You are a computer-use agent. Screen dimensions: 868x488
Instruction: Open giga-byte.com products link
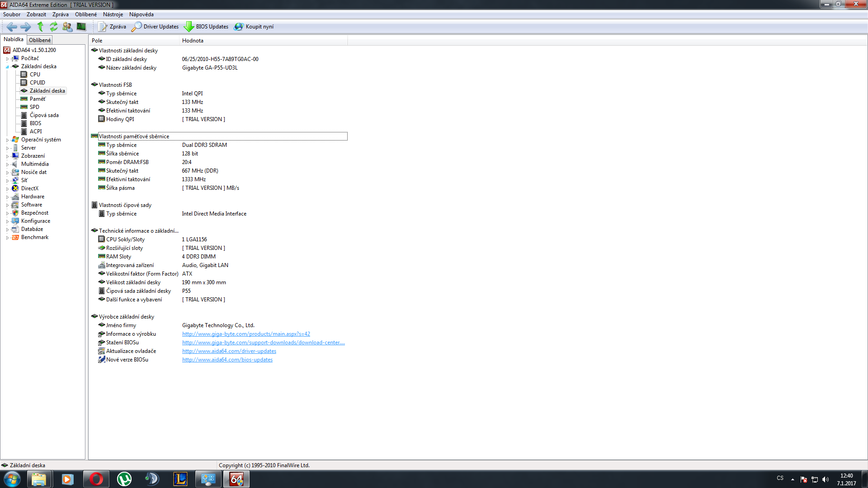tap(246, 334)
